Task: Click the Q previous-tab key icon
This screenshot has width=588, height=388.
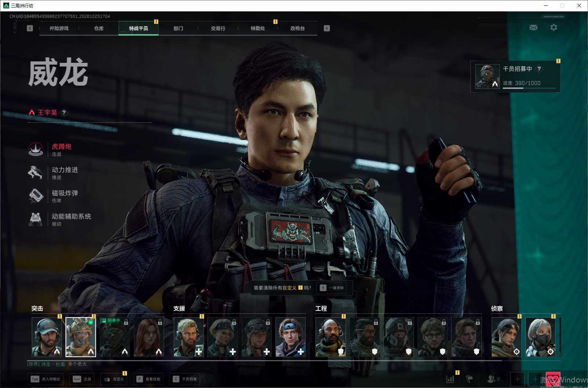Action: [30, 28]
